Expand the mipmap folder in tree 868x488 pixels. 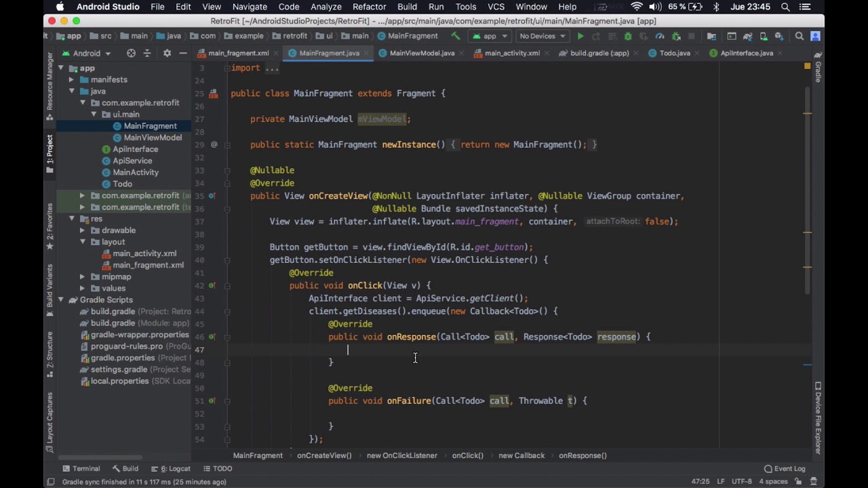pyautogui.click(x=82, y=277)
